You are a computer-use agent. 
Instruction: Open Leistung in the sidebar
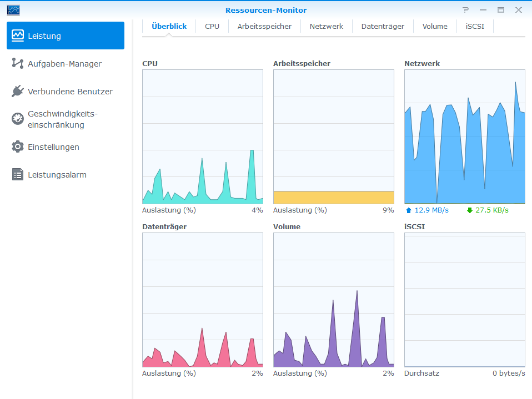66,36
